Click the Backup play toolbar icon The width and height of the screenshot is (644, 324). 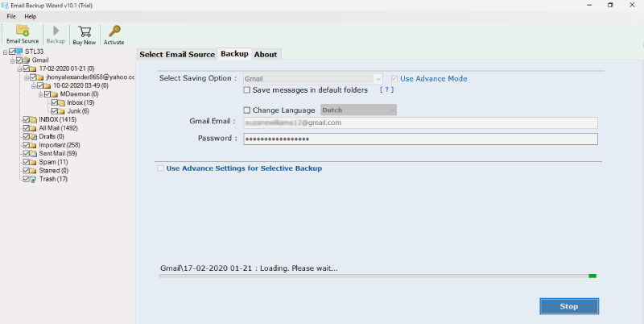pyautogui.click(x=56, y=31)
